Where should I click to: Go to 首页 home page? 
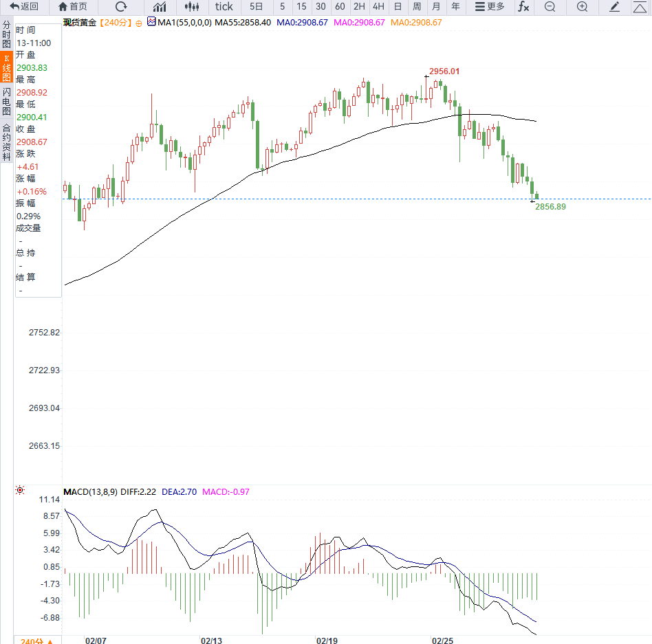[73, 7]
